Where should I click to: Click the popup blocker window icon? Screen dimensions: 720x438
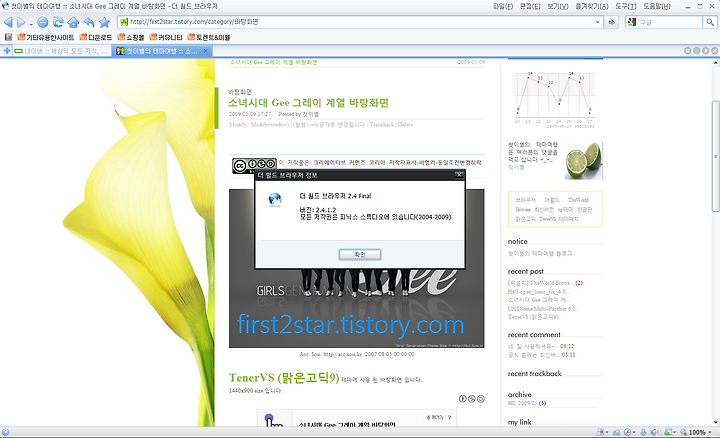pyautogui.click(x=668, y=432)
